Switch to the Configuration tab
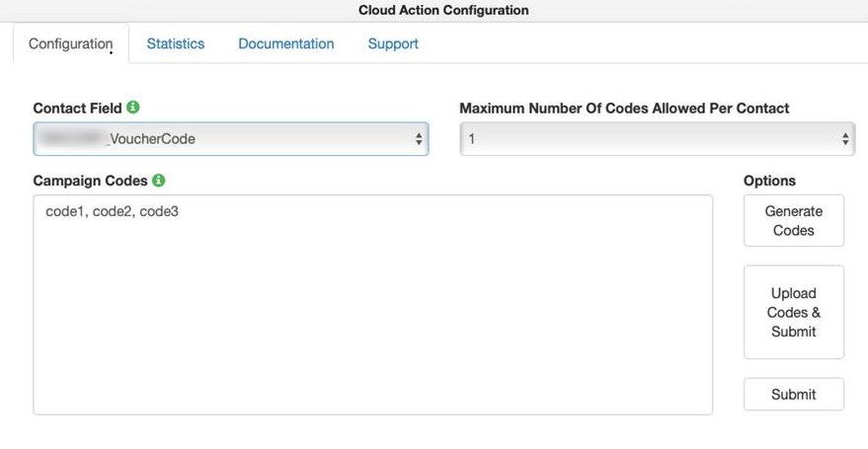868x449 pixels. tap(71, 44)
